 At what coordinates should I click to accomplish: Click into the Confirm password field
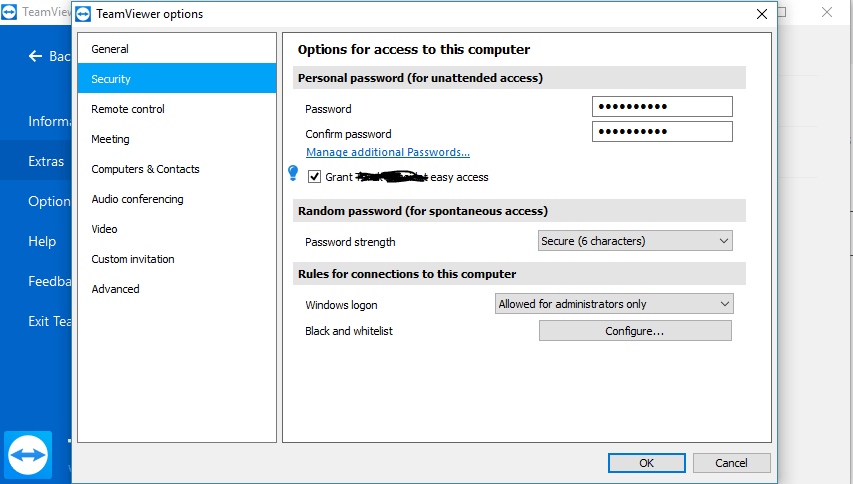pyautogui.click(x=662, y=132)
